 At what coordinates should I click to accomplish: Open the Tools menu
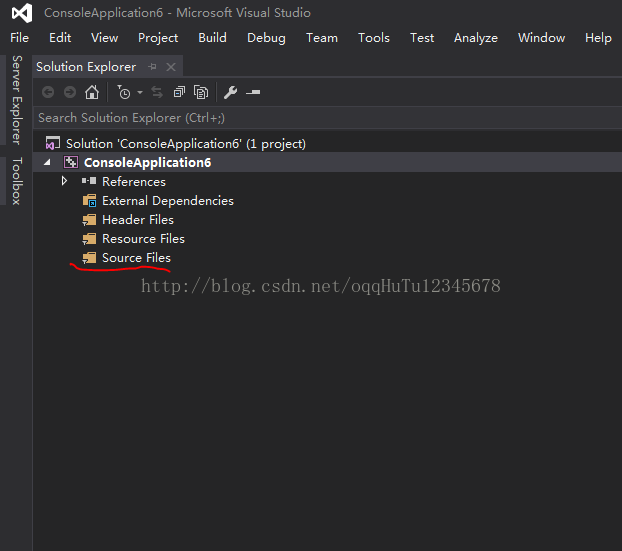tap(374, 38)
